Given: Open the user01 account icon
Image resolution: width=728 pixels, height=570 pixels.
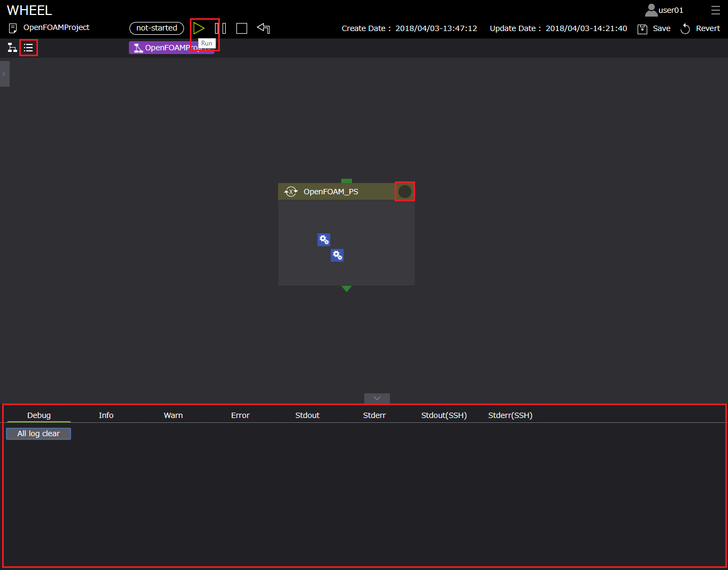Looking at the screenshot, I should click(651, 10).
